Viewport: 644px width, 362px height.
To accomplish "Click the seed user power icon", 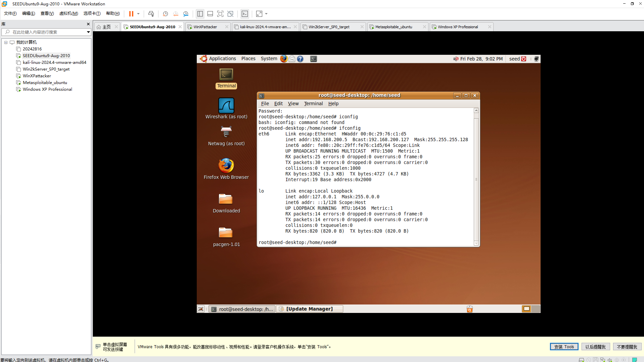I will coord(523,59).
